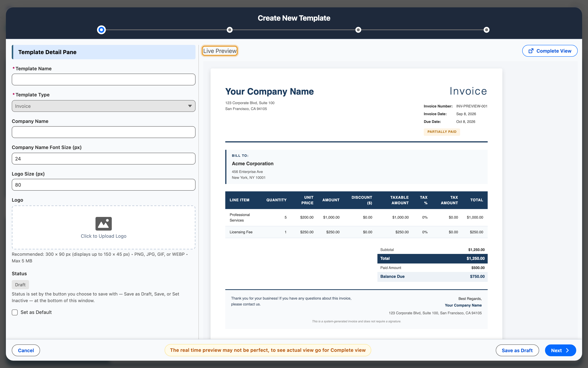The height and width of the screenshot is (368, 588).
Task: Open the Template Type dropdown
Action: coord(103,106)
